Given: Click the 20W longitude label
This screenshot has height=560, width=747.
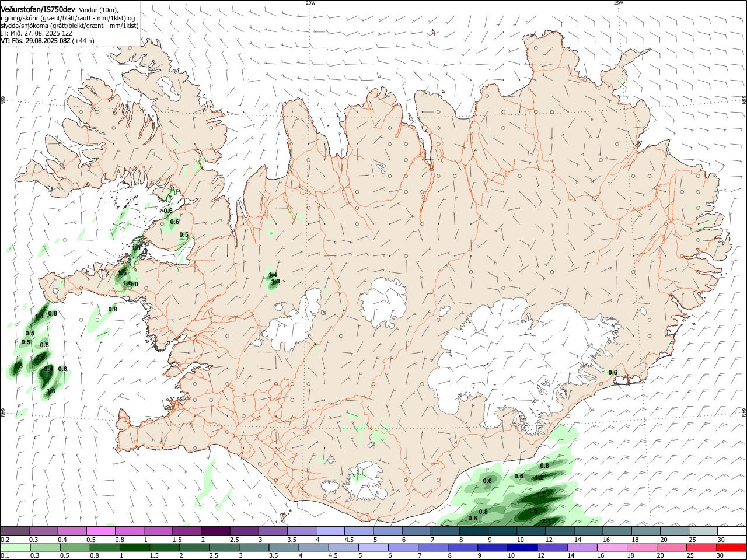Looking at the screenshot, I should (310, 3).
